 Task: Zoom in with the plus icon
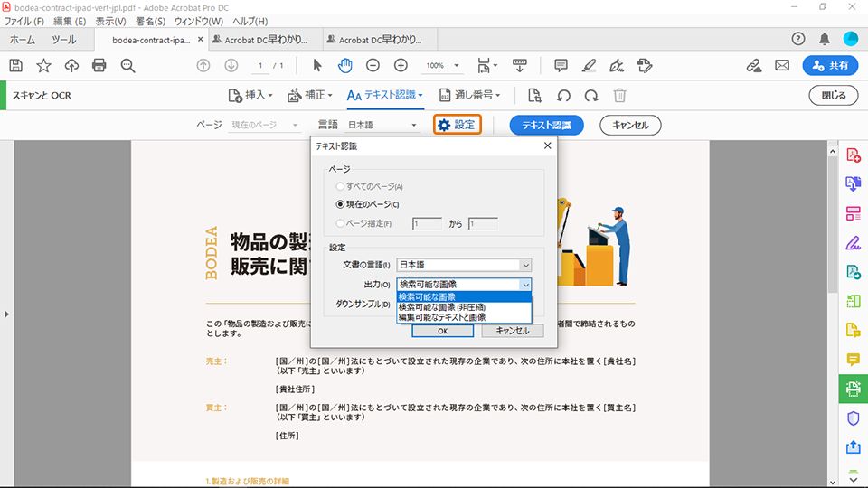[x=401, y=65]
